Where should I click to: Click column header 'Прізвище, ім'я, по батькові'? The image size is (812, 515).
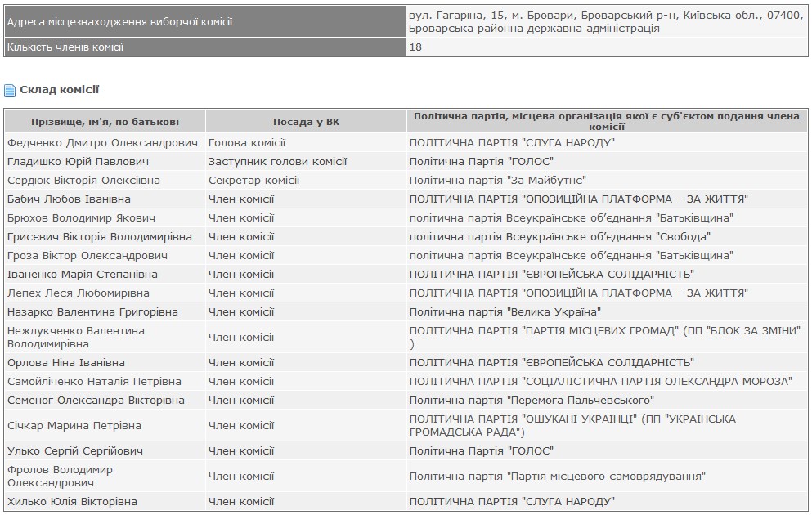[105, 122]
